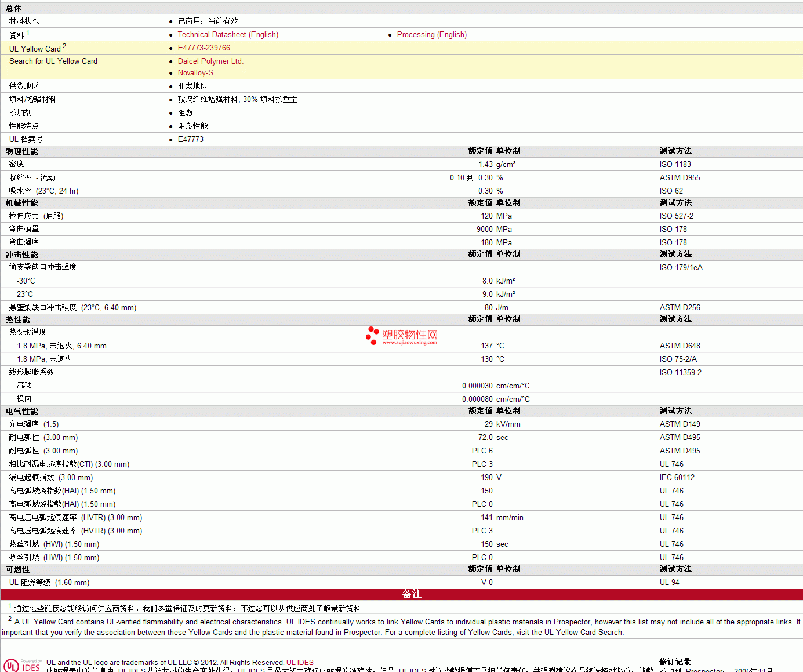
Task: Click the V-0 flammability rating value
Action: pyautogui.click(x=486, y=583)
